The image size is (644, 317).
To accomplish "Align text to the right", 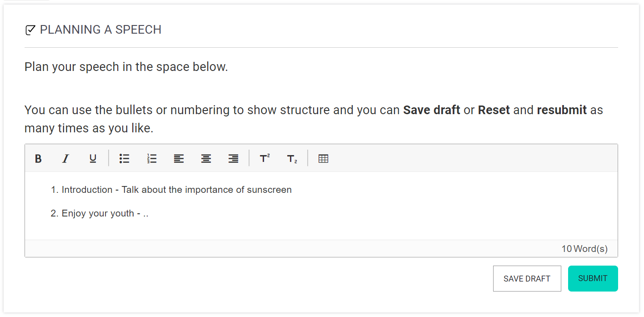I will tap(233, 158).
